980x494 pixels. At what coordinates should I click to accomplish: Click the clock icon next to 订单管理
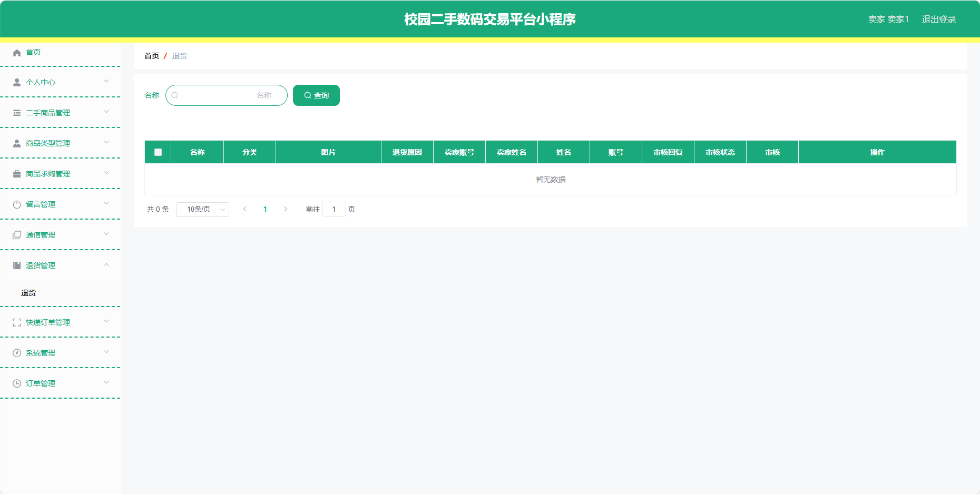[x=17, y=383]
